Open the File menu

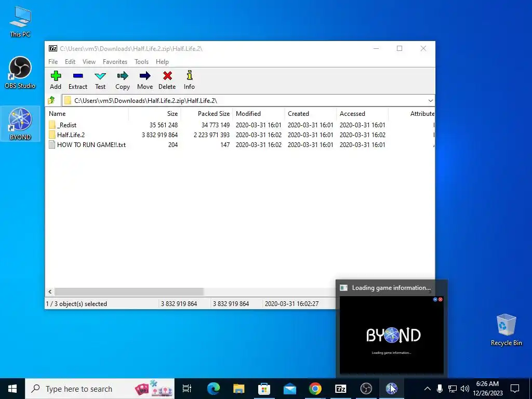click(x=53, y=62)
